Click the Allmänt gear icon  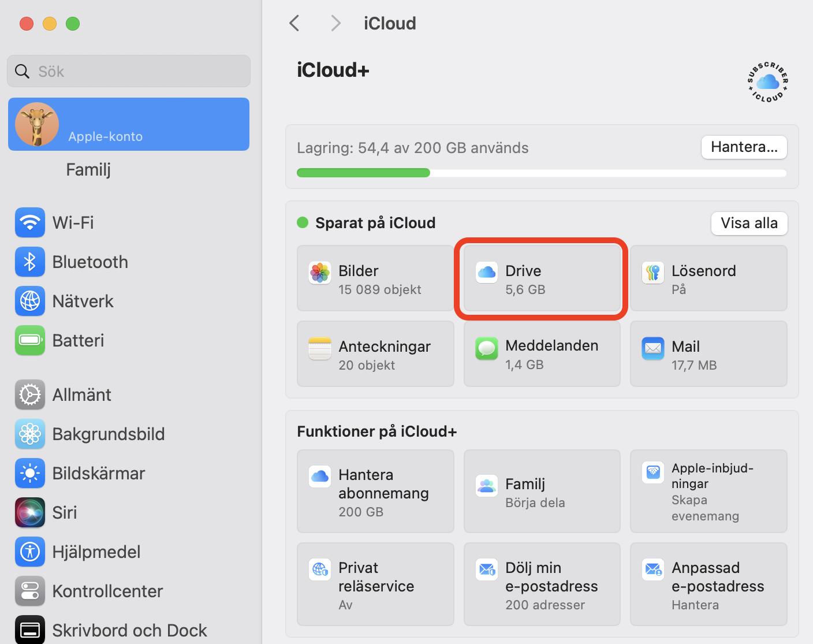(x=30, y=394)
